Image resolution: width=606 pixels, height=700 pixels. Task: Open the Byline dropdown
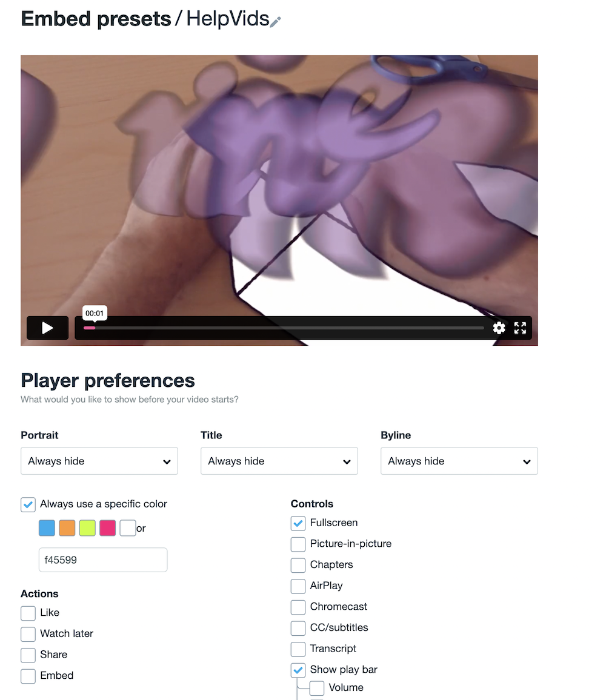tap(459, 461)
